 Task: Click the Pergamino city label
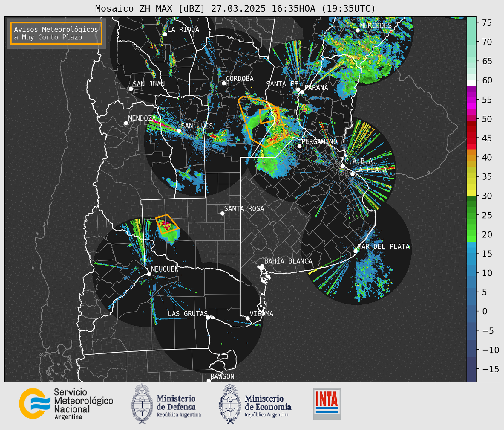(x=319, y=141)
